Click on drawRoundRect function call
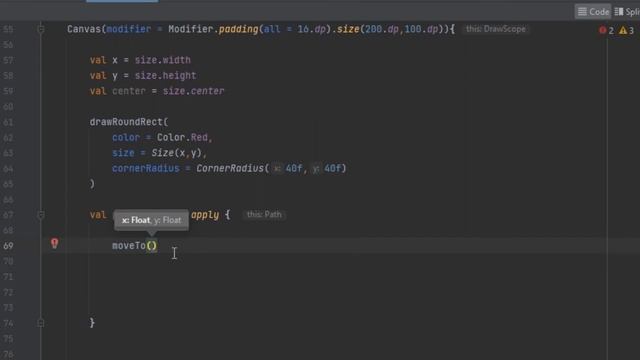This screenshot has width=640, height=360. coord(126,122)
